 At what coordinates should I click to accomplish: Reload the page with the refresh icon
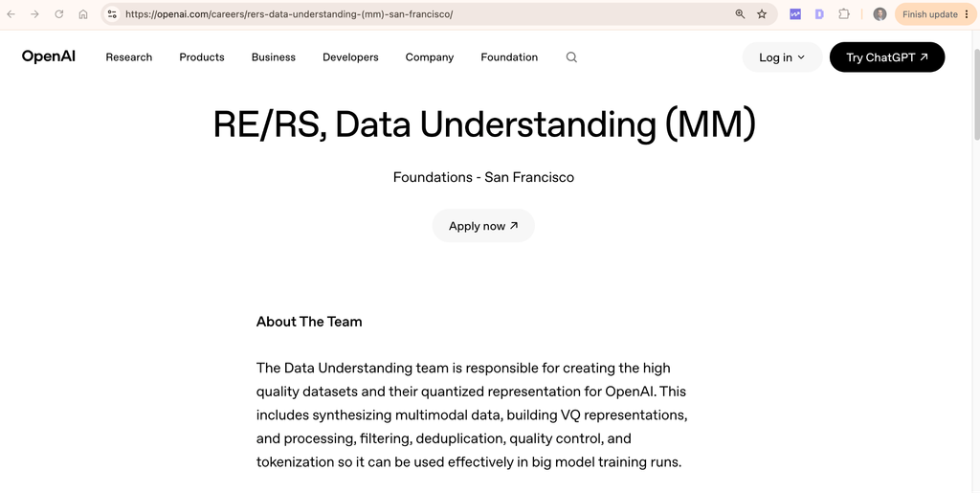pos(58,13)
